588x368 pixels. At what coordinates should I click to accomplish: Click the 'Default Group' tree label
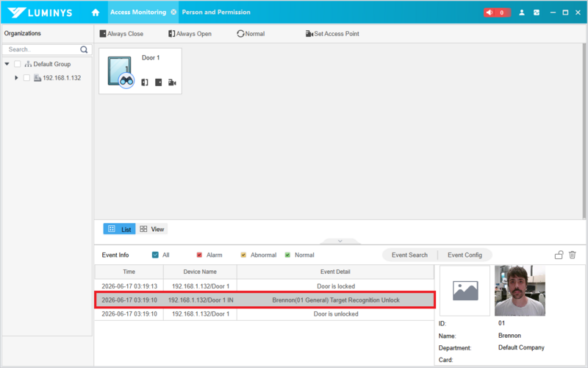pos(51,64)
